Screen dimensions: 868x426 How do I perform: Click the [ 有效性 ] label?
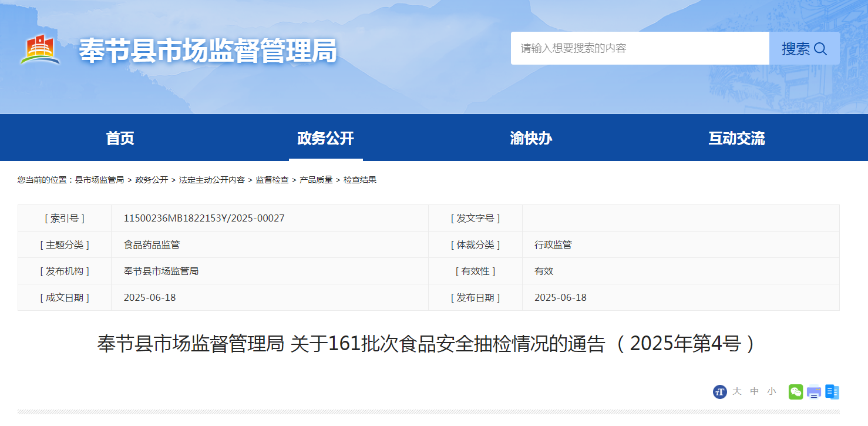tap(476, 271)
